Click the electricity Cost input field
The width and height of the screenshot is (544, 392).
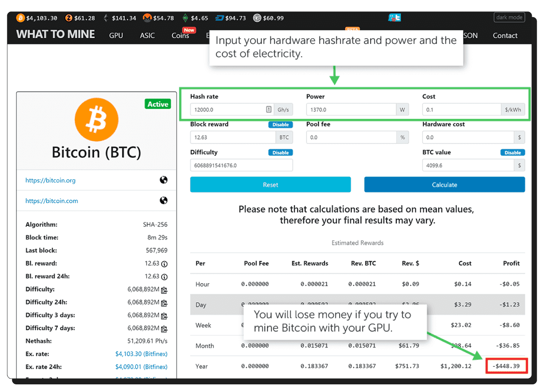point(461,110)
